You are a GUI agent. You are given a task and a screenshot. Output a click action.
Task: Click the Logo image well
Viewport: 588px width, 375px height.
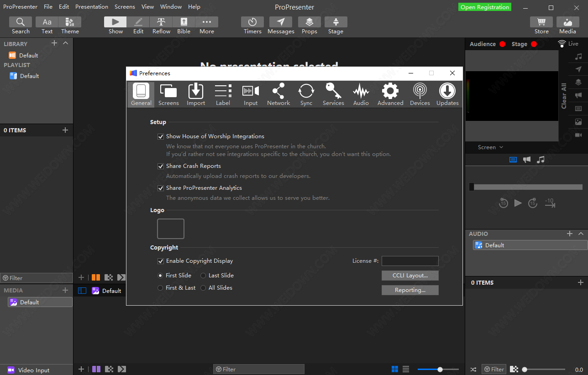tap(171, 229)
